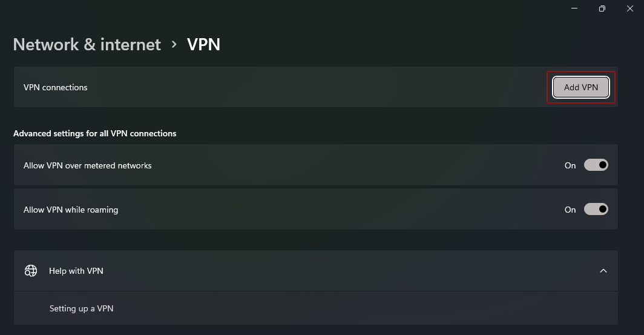Click the globe help icon
The height and width of the screenshot is (335, 644).
click(31, 271)
